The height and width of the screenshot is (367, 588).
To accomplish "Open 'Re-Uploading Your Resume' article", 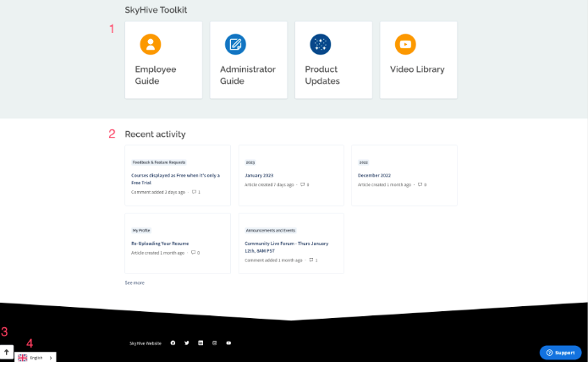I will (160, 244).
